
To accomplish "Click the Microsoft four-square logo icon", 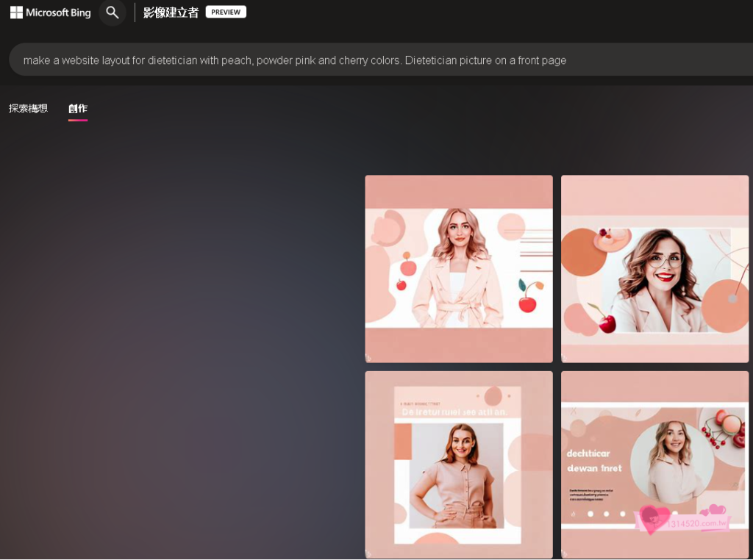I will click(x=16, y=12).
